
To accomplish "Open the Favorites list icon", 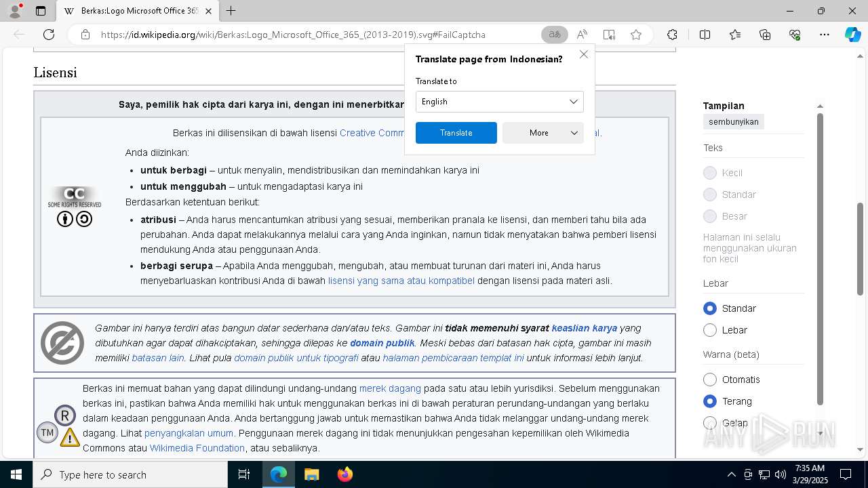I will tap(735, 35).
